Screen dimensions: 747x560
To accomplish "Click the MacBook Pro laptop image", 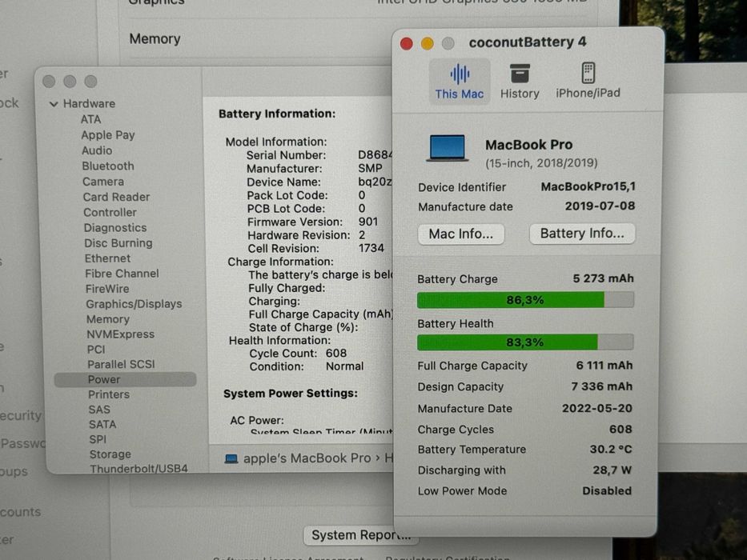I will tap(447, 148).
